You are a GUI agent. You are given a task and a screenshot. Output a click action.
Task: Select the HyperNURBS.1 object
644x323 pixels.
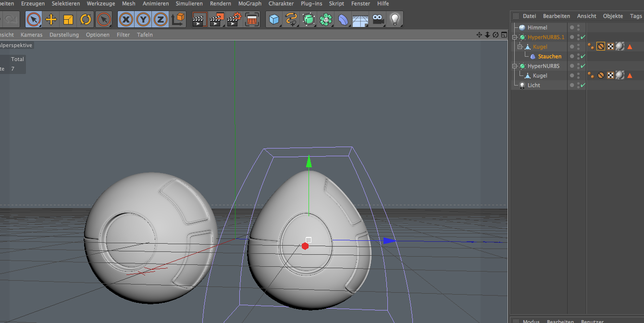click(546, 37)
